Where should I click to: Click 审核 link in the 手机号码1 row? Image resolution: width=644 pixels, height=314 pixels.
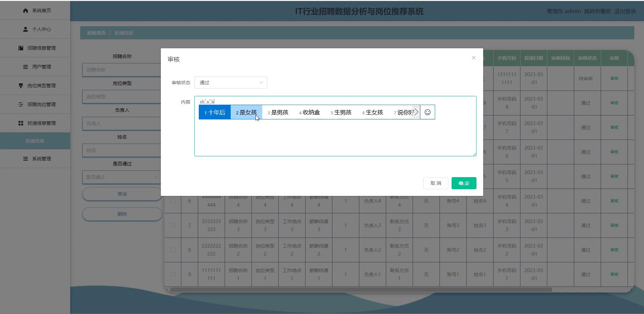pos(614,274)
